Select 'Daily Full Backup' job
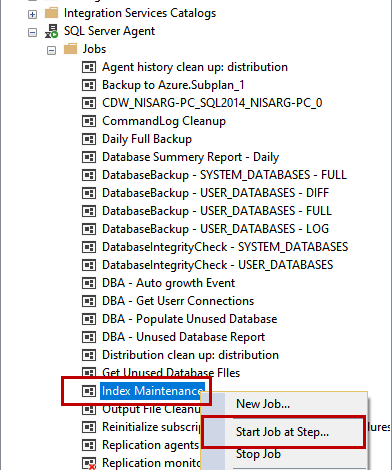Image resolution: width=392 pixels, height=470 pixels. 147,139
